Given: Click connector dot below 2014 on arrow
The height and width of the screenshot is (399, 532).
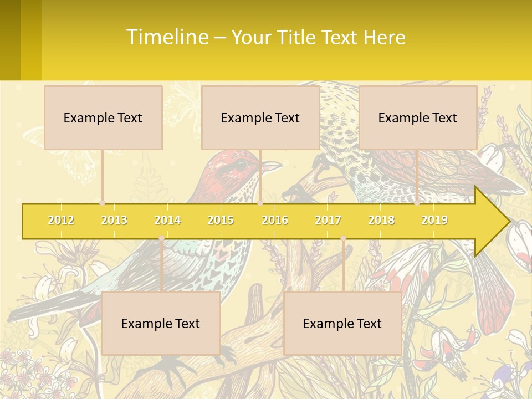Looking at the screenshot, I should pos(161,238).
